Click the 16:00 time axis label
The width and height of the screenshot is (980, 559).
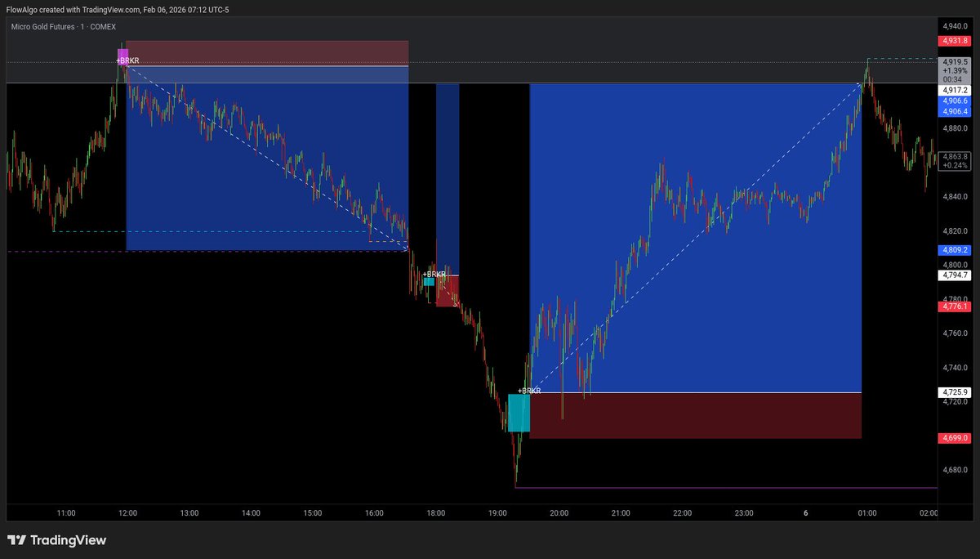tap(374, 513)
